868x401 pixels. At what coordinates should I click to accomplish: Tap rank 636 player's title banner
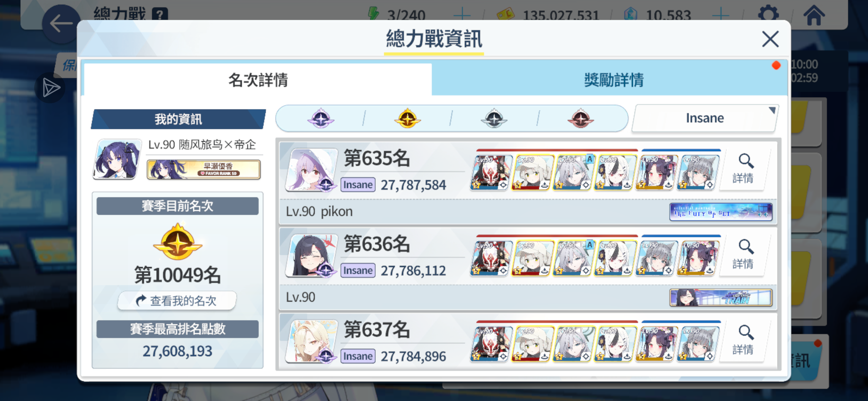721,297
